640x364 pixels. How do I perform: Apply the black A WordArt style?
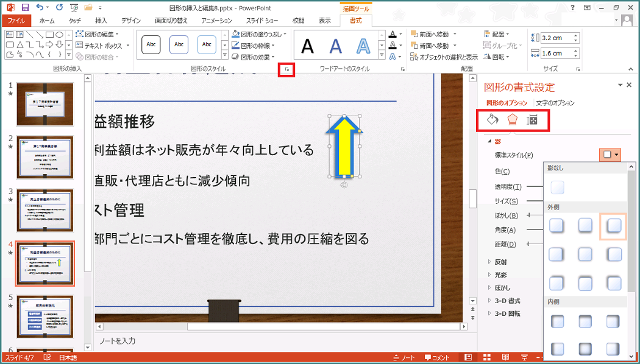coord(308,46)
